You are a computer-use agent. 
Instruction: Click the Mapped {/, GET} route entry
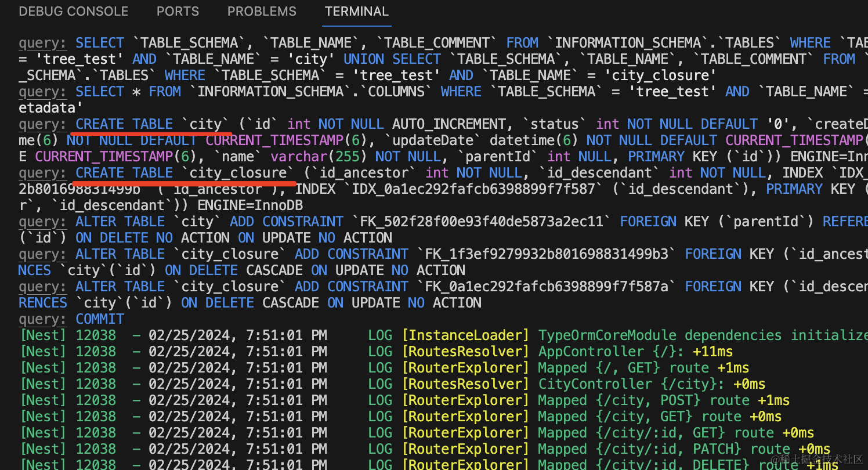598,368
